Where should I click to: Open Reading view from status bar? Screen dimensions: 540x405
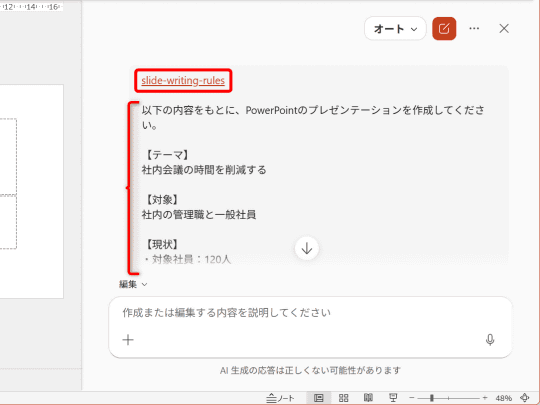[368, 398]
